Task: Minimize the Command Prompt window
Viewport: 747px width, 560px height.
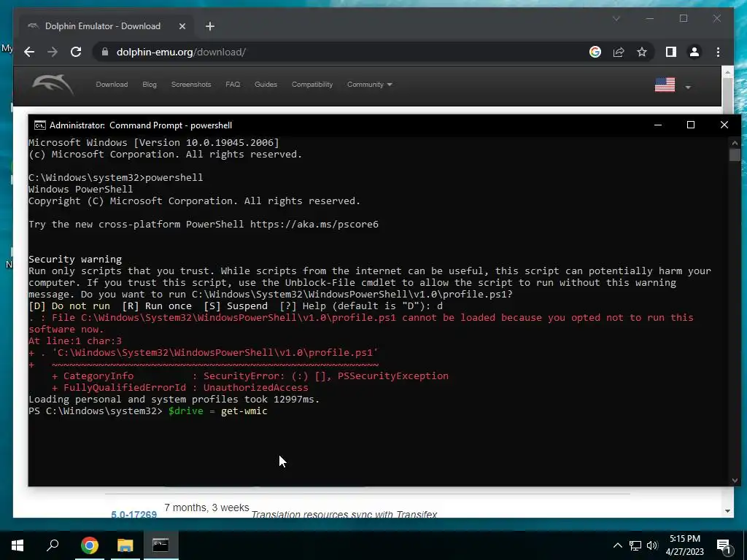Action: (x=658, y=125)
